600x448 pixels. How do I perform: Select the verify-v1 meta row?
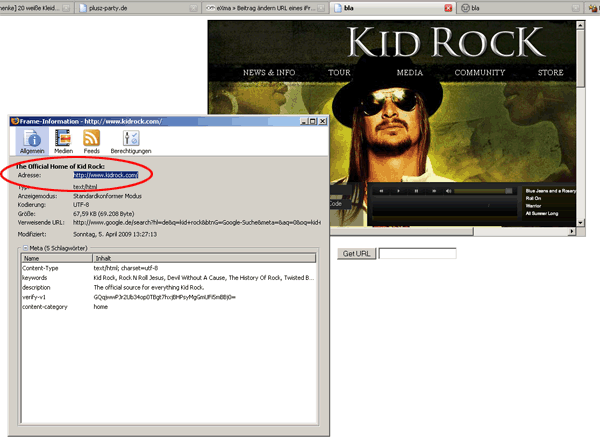click(x=169, y=297)
